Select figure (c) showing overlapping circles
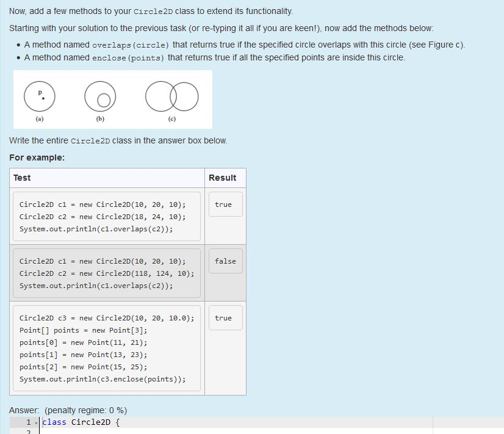Image resolution: width=504 pixels, height=434 pixels. [x=173, y=96]
